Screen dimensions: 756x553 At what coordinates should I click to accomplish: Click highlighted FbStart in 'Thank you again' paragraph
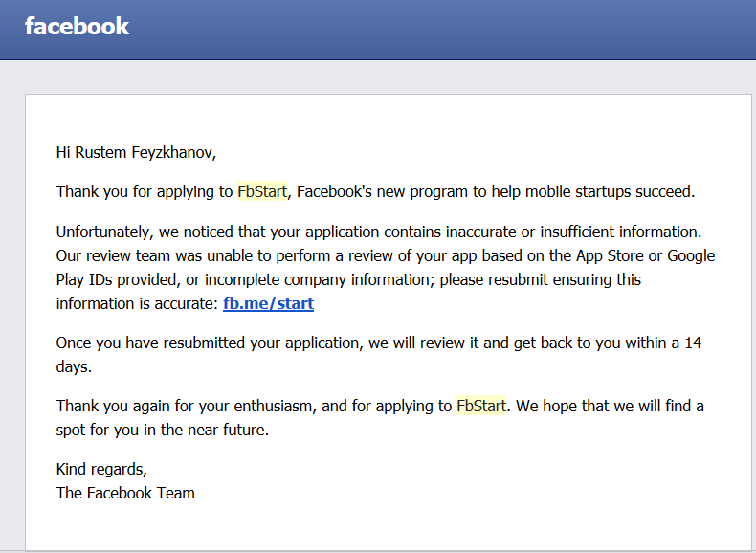pos(481,406)
